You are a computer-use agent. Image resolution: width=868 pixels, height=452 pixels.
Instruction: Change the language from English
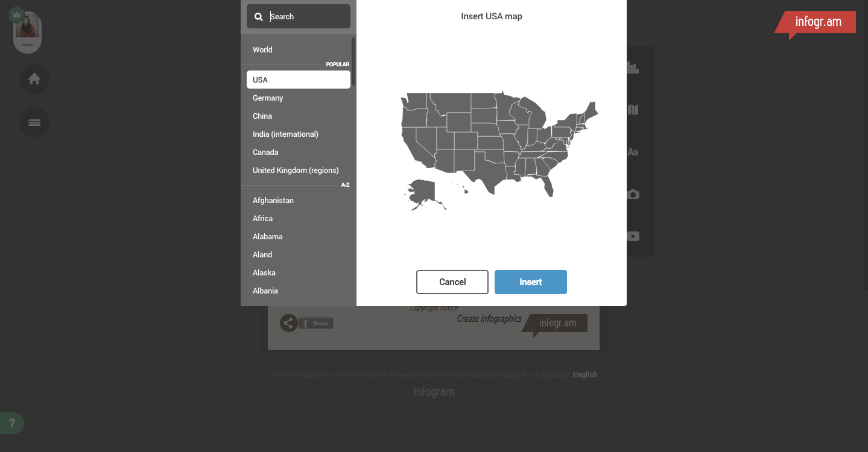584,374
